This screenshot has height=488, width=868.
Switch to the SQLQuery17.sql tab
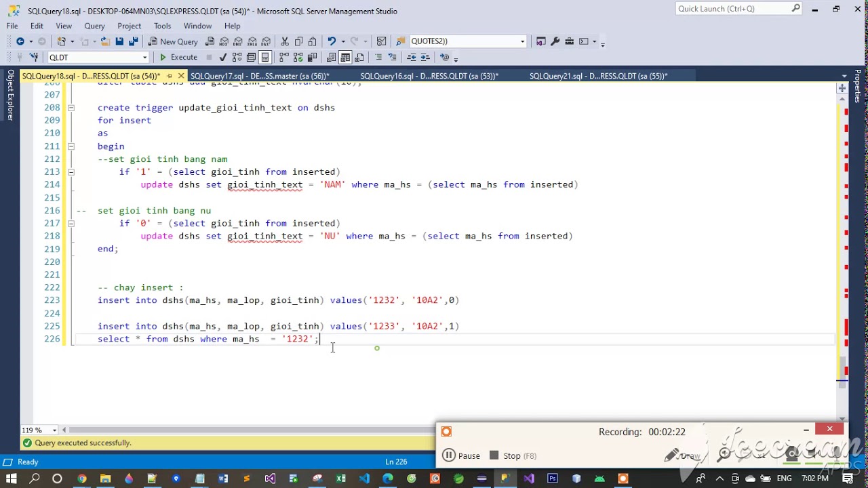pyautogui.click(x=260, y=76)
